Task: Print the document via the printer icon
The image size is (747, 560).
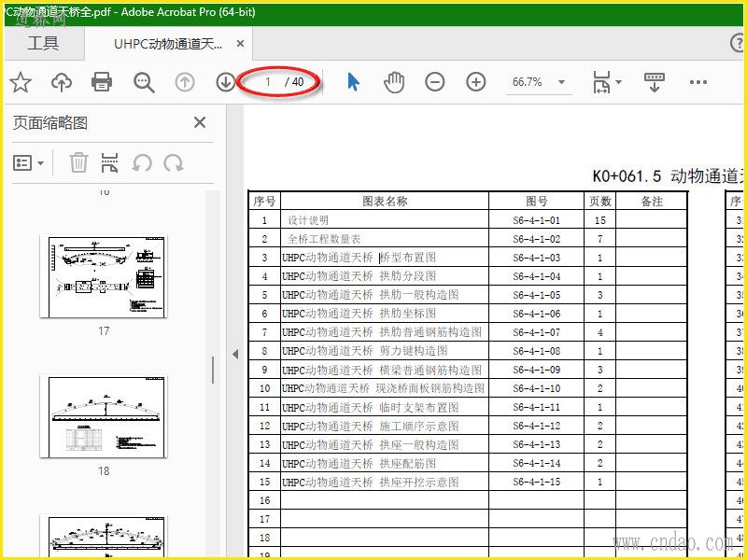Action: coord(102,82)
